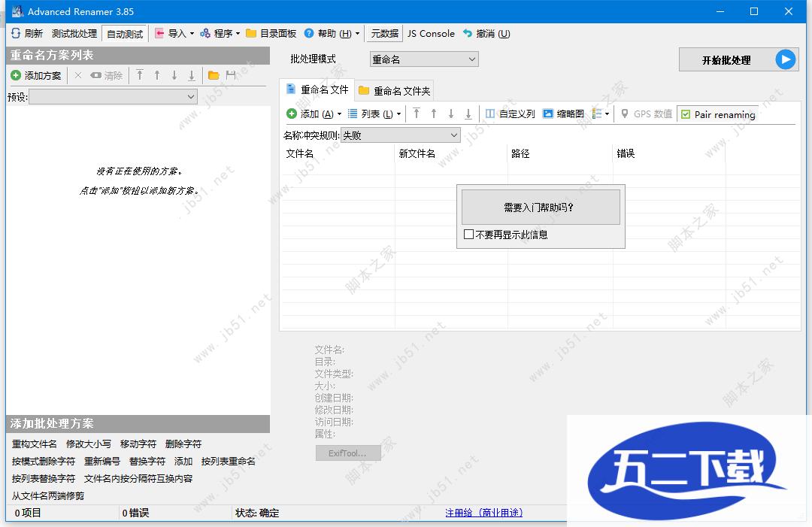The width and height of the screenshot is (812, 527).
Task: Click the delete X icon in method list toolbar
Action: click(x=78, y=76)
